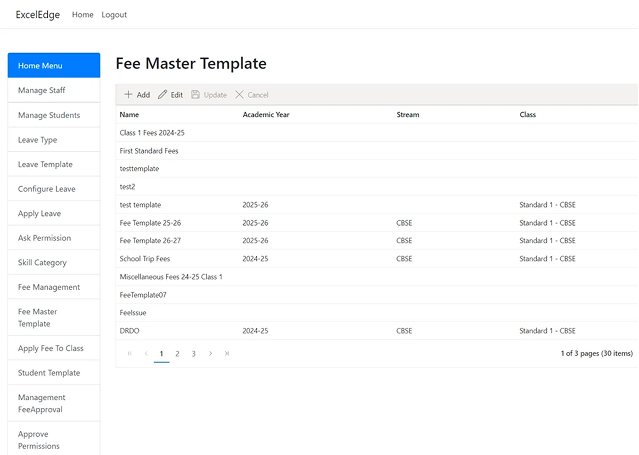Click the Cancel X icon
This screenshot has height=455, width=639.
(239, 95)
